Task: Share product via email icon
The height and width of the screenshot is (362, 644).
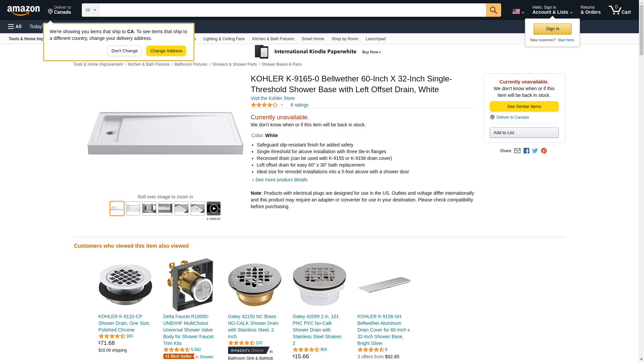Action: (517, 151)
